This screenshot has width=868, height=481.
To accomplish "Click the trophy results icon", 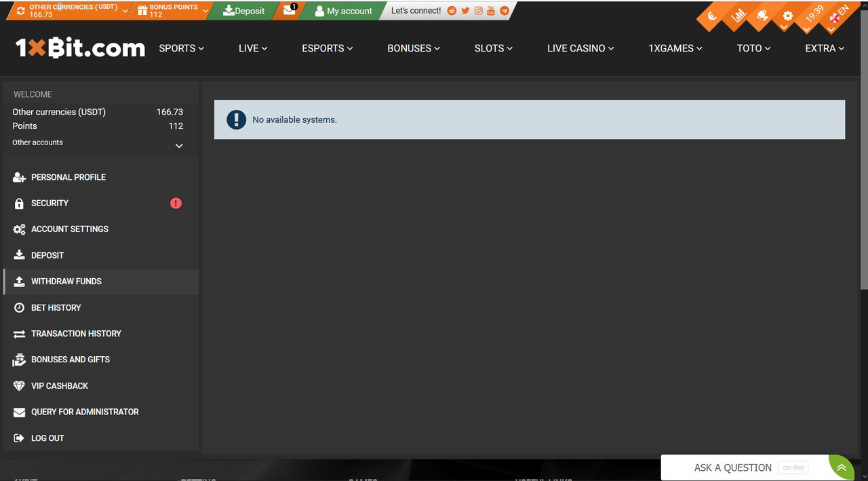I will tap(762, 16).
